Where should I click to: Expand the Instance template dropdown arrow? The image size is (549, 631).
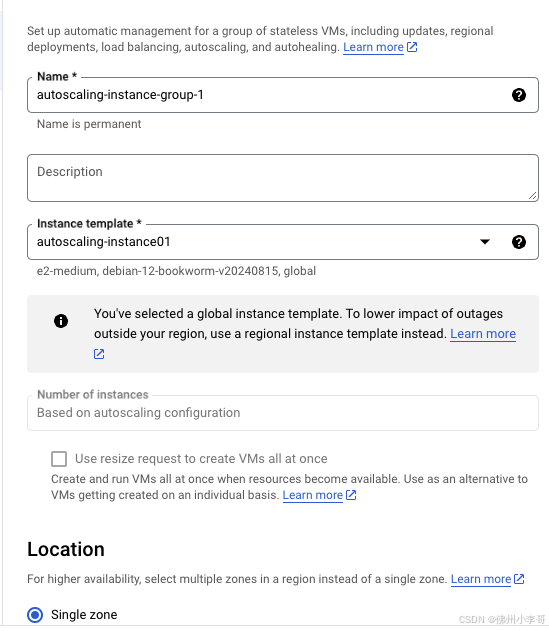coord(485,242)
